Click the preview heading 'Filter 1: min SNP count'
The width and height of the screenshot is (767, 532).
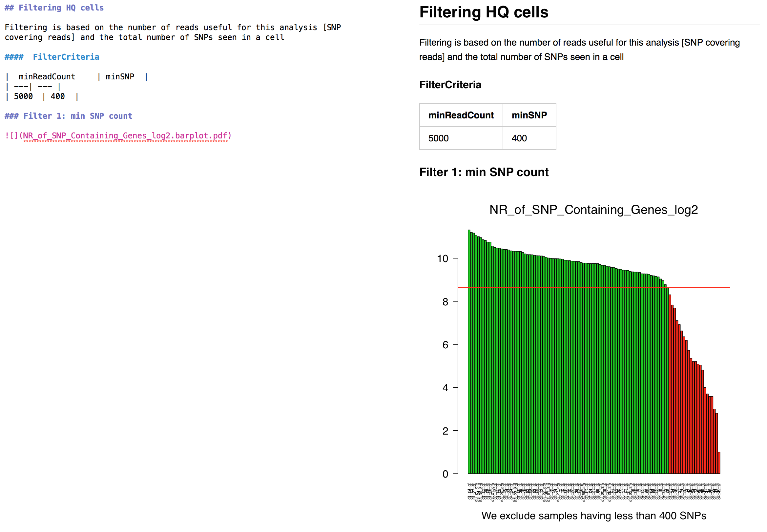[x=484, y=172]
